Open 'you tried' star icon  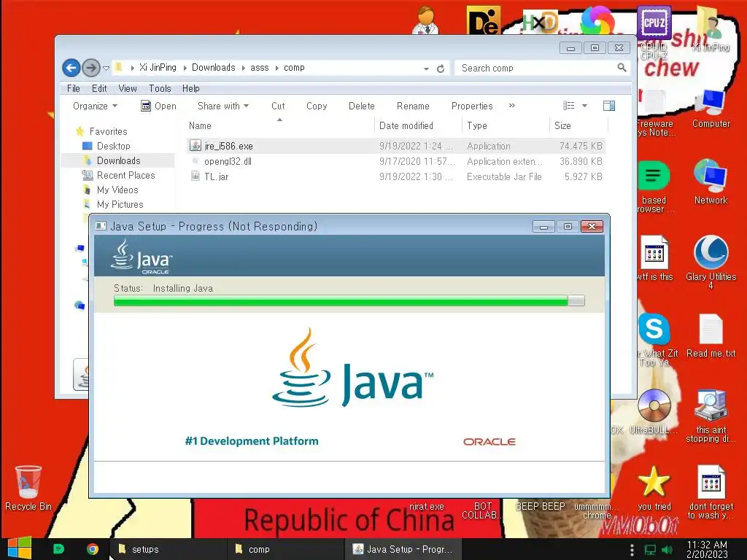654,488
